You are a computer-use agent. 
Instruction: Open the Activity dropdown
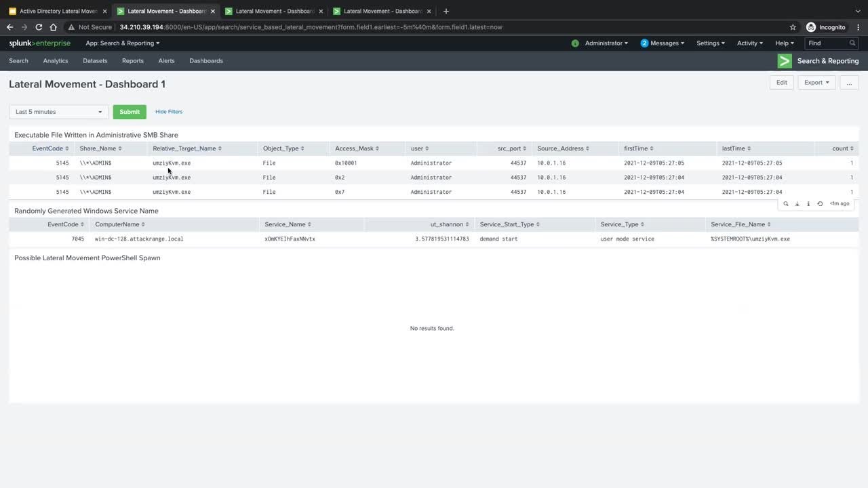click(750, 43)
